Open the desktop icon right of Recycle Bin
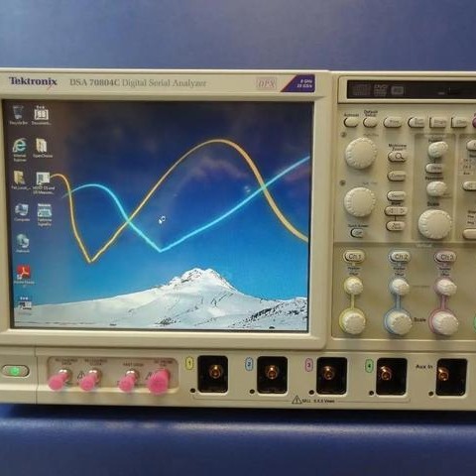476x476 pixels. click(41, 115)
